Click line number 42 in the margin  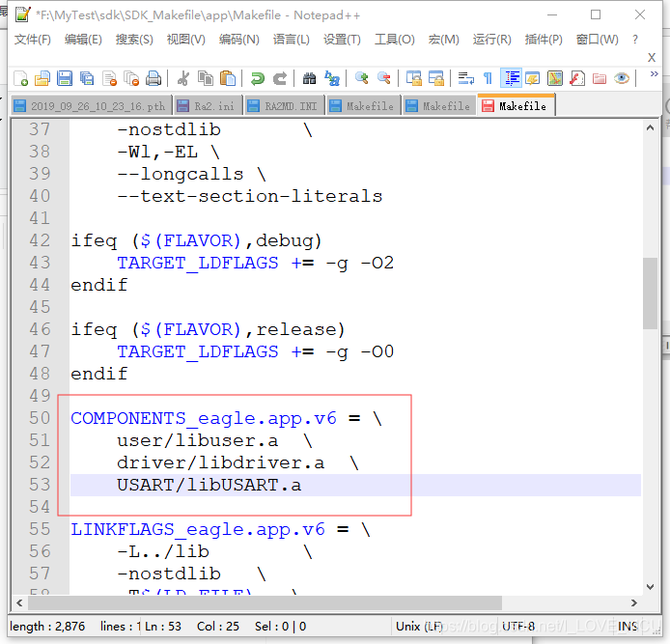(x=40, y=240)
